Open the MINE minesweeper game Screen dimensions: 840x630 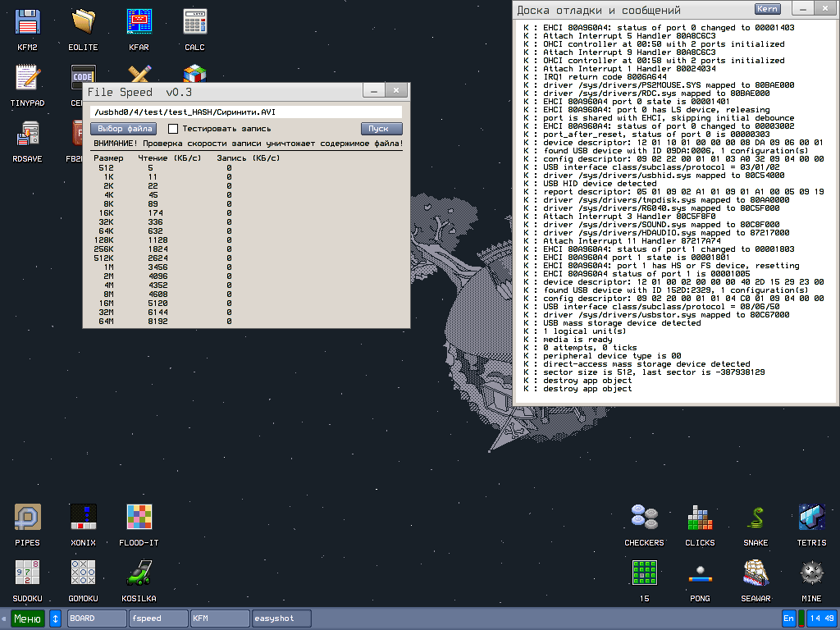[x=811, y=572]
